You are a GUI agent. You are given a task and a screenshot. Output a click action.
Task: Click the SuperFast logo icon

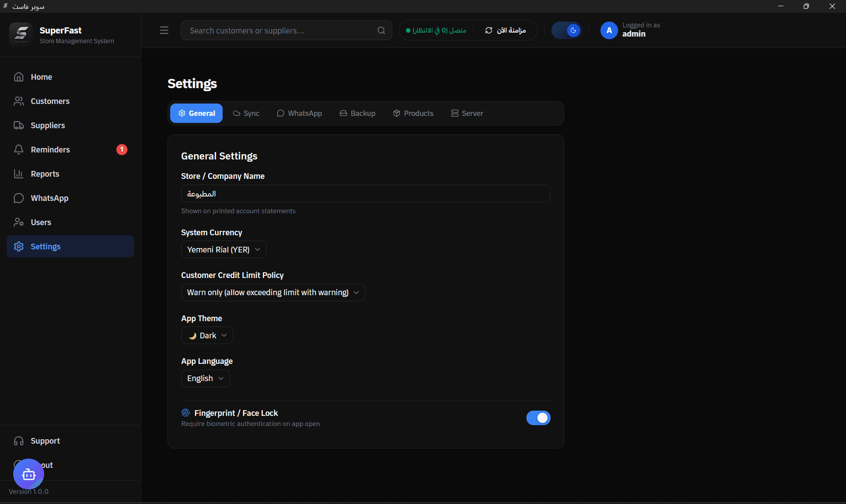[21, 34]
